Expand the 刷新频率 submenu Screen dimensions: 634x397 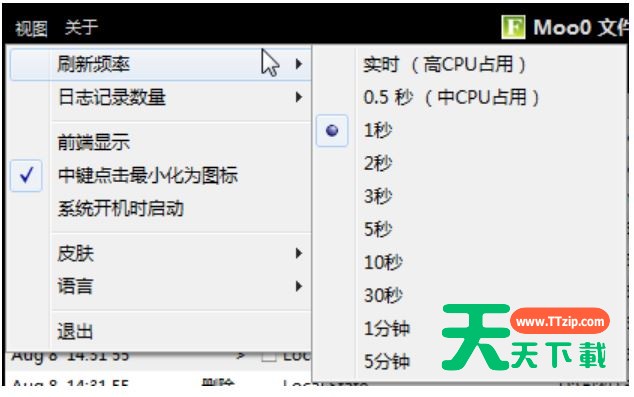pos(160,64)
